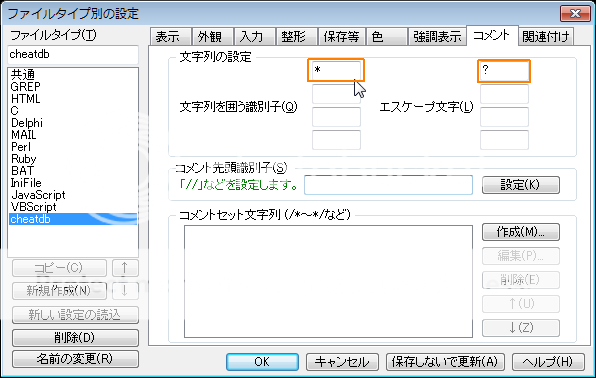Open the 関連付け tab
Image resolution: width=596 pixels, height=378 pixels.
point(546,37)
